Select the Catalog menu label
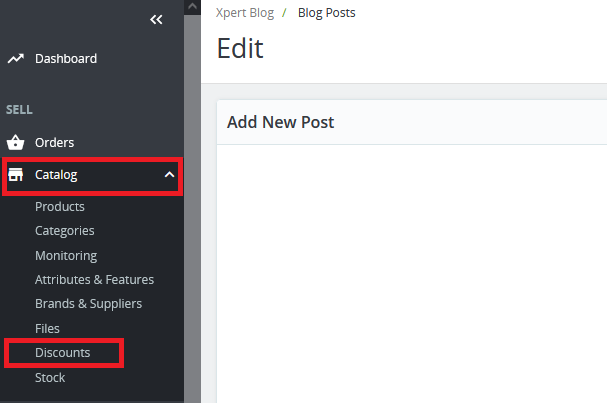Image resolution: width=607 pixels, height=403 pixels. point(56,175)
